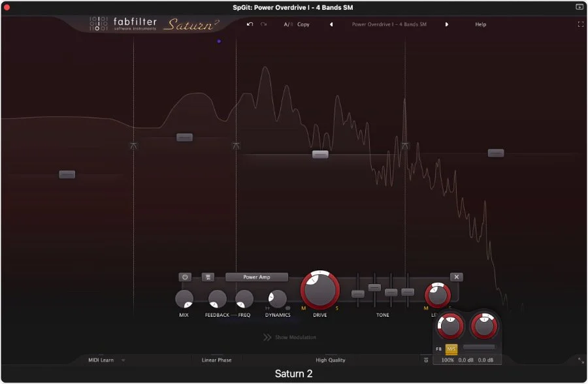
Task: Open the Power Amp distortion style dropdown
Action: click(257, 277)
